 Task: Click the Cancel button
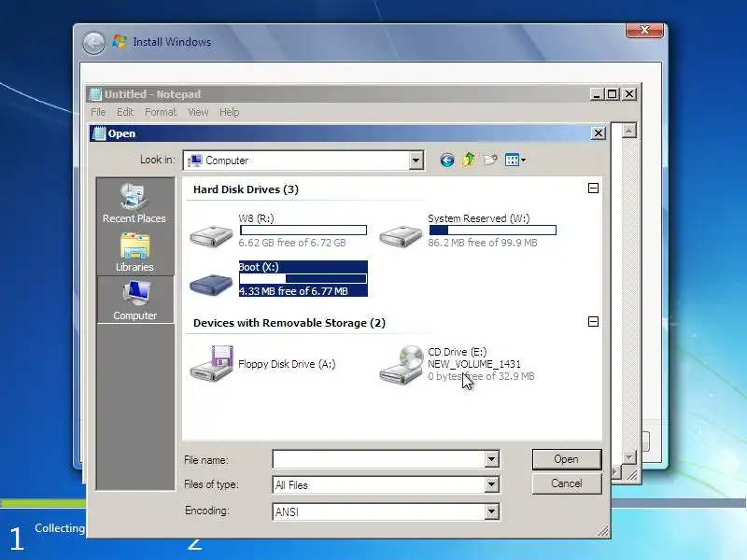[567, 483]
